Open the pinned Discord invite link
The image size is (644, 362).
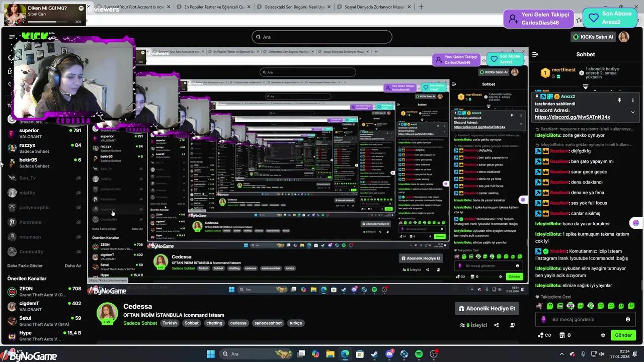[573, 117]
